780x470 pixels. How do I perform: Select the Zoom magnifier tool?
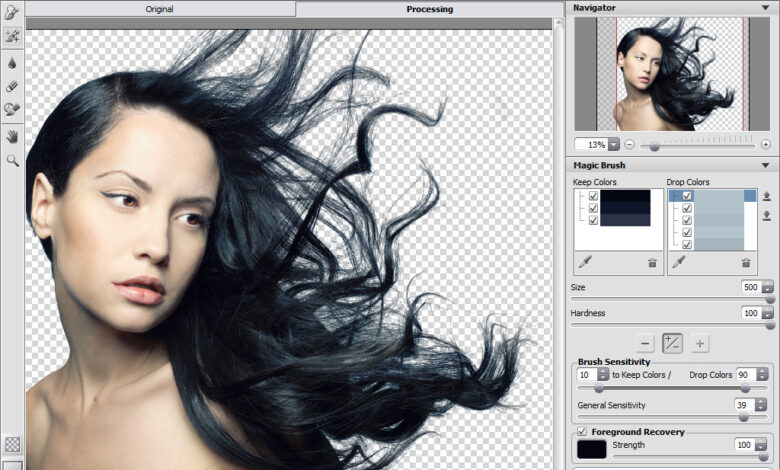click(12, 159)
